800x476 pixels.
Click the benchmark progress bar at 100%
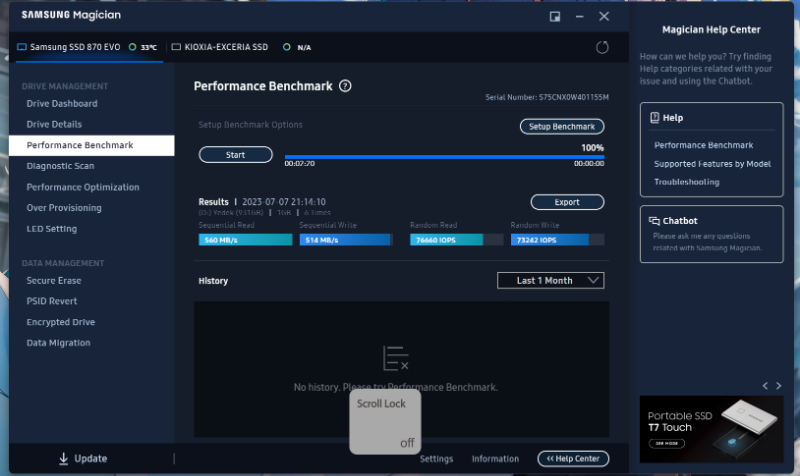click(444, 157)
